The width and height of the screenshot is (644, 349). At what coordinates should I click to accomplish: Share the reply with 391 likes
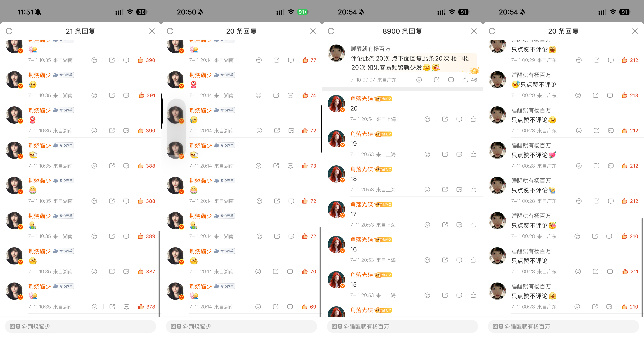(x=112, y=95)
